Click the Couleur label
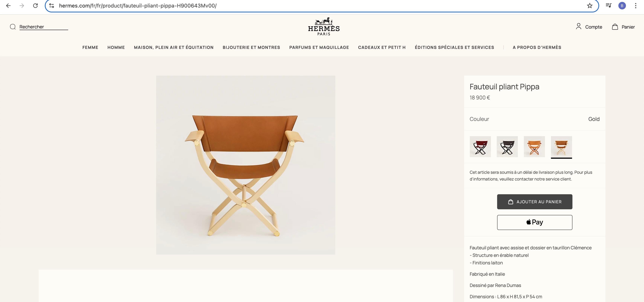Viewport: 644px width, 302px height. pyautogui.click(x=479, y=119)
